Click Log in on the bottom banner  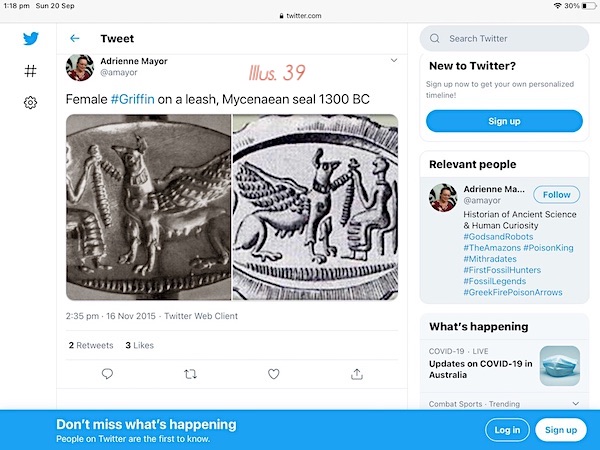tap(507, 430)
